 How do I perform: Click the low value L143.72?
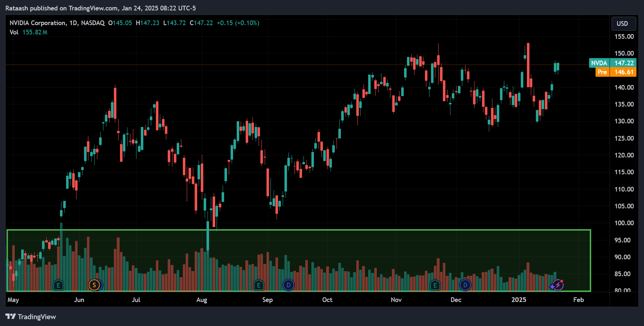[x=175, y=23]
